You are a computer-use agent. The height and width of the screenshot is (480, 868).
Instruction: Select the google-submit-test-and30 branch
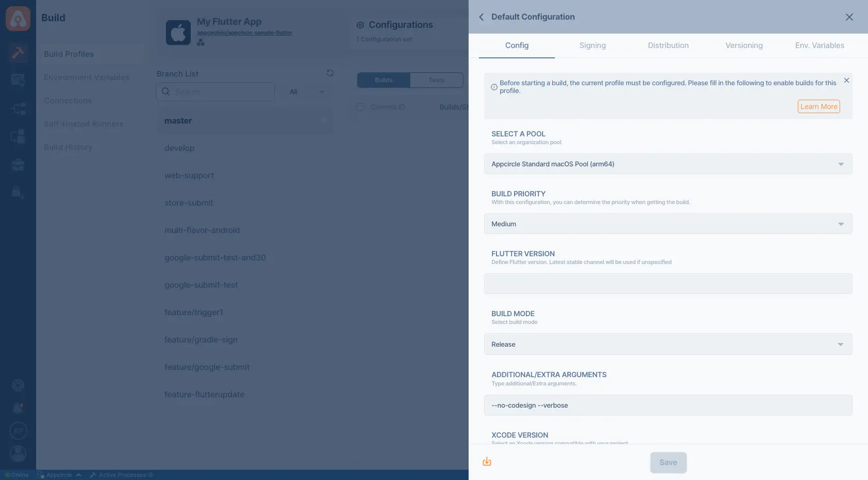[x=244, y=257]
